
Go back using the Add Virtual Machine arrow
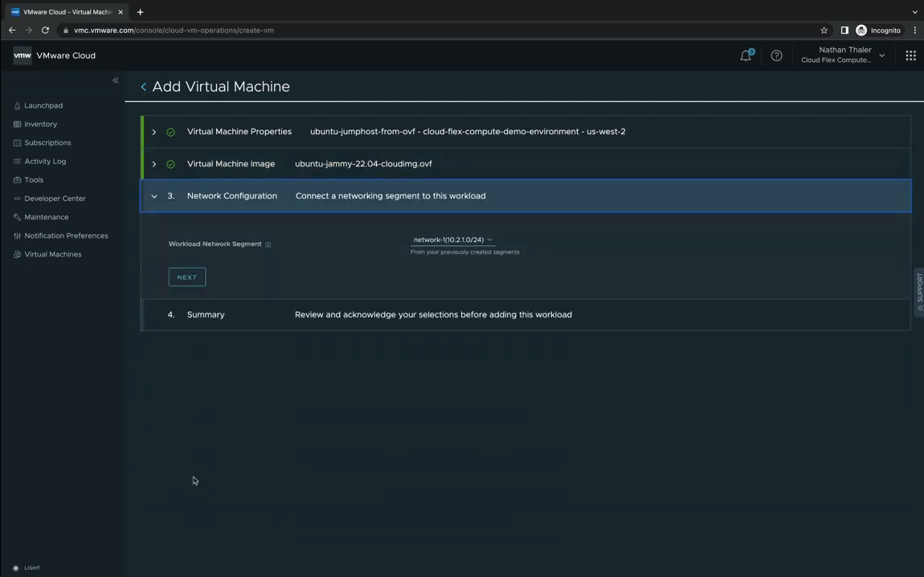pyautogui.click(x=143, y=87)
